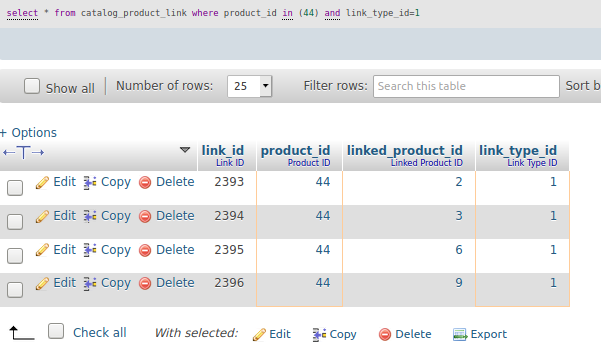Click the Copy icon for row 2394
Screen dimensions: 601x363
point(90,217)
